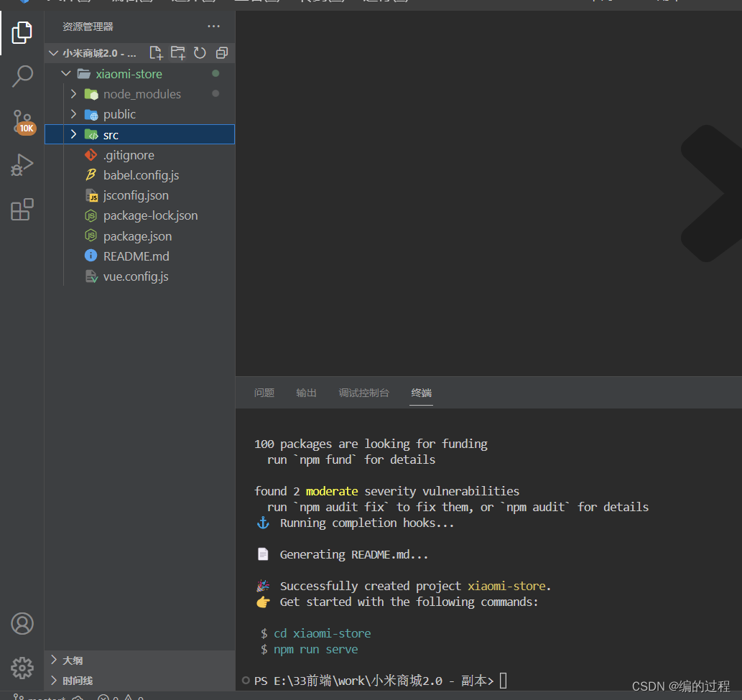
Task: Expand the src folder
Action: tap(73, 134)
